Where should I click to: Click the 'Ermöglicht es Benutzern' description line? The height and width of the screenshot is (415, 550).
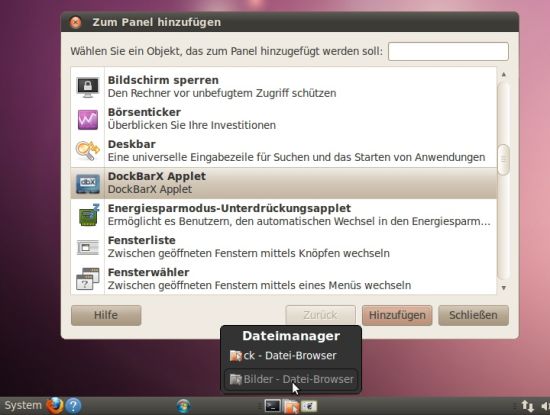(x=299, y=221)
